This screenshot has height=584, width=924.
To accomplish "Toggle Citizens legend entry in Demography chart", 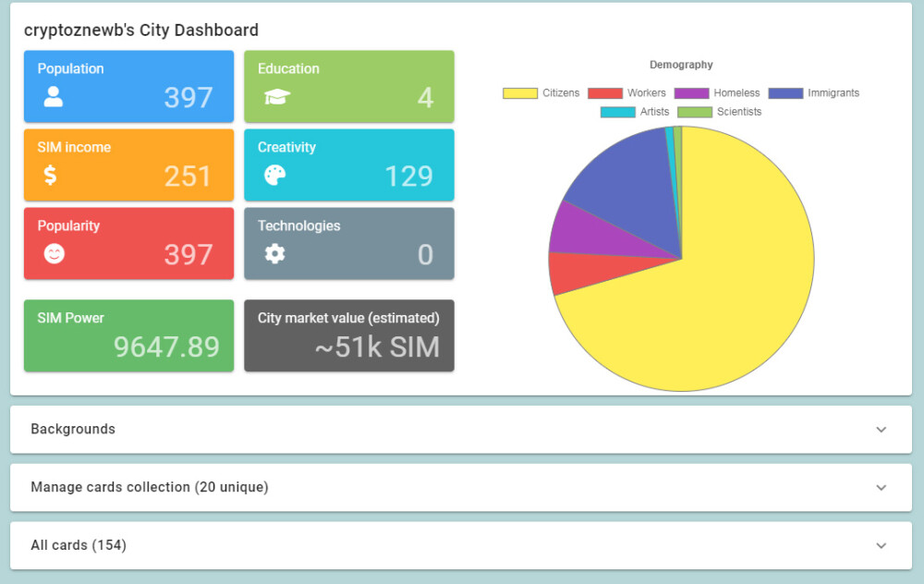I will 541,93.
